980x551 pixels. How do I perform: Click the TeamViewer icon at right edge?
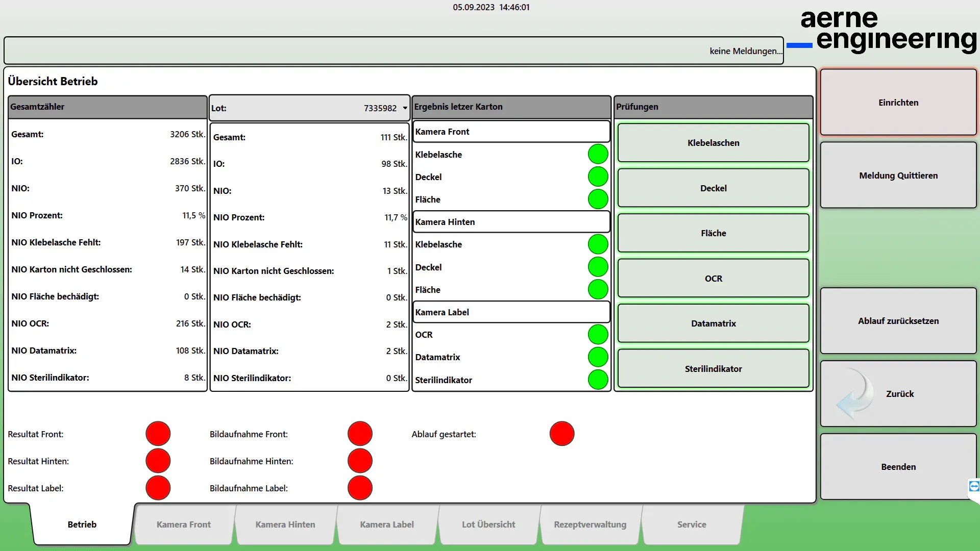974,486
